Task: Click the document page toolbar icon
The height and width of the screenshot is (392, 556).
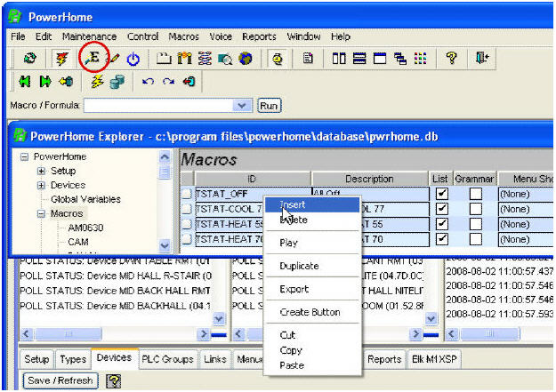Action: click(x=308, y=58)
